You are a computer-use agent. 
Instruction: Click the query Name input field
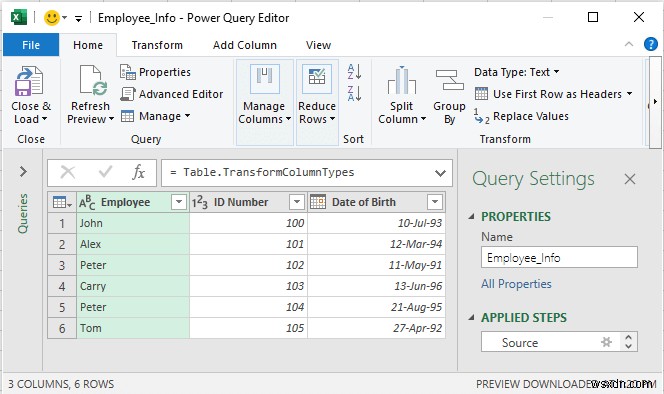559,258
